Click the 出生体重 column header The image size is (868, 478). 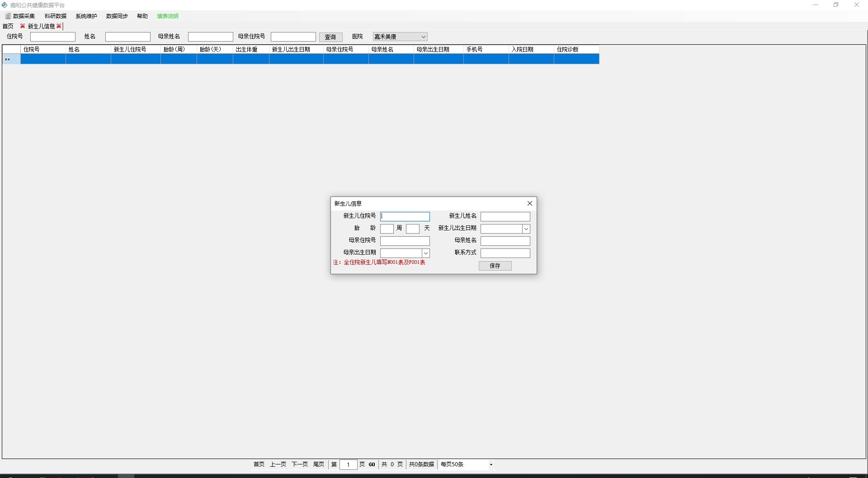(251, 49)
